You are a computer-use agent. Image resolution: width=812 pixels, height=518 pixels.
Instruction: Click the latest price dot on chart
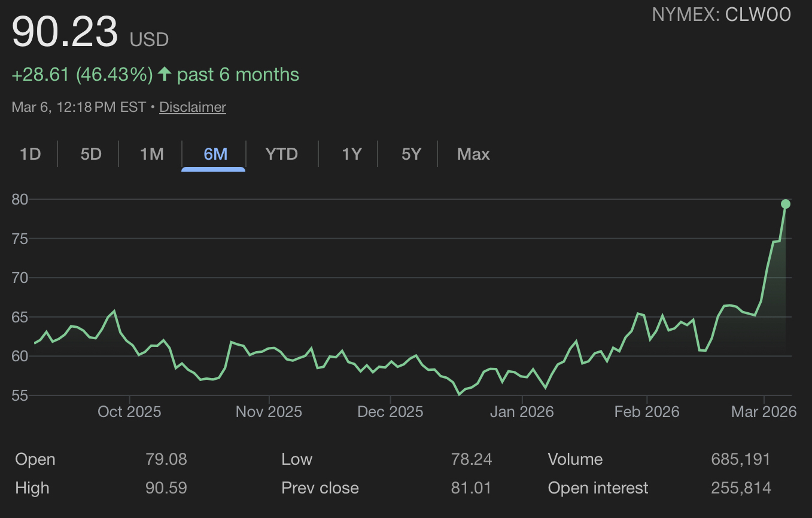click(786, 204)
